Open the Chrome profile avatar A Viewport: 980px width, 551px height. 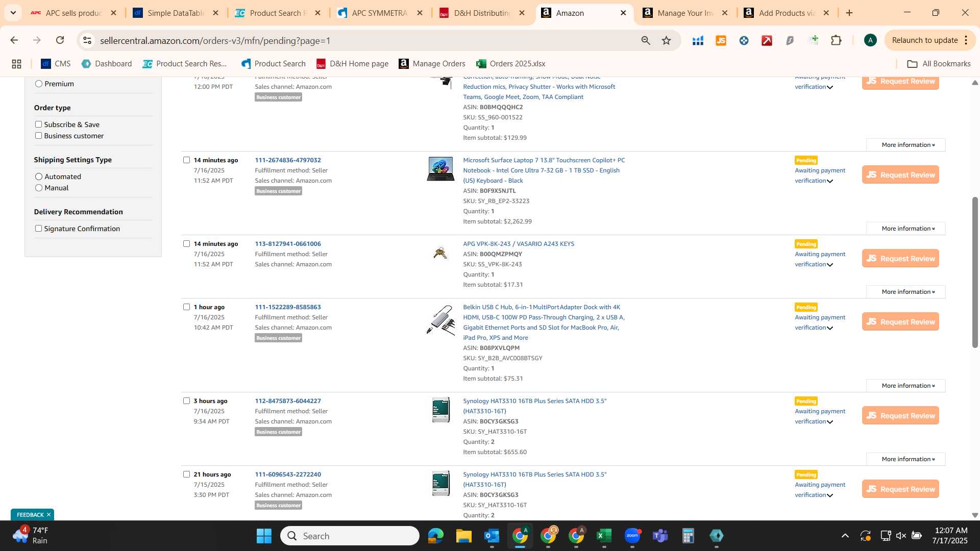(870, 40)
